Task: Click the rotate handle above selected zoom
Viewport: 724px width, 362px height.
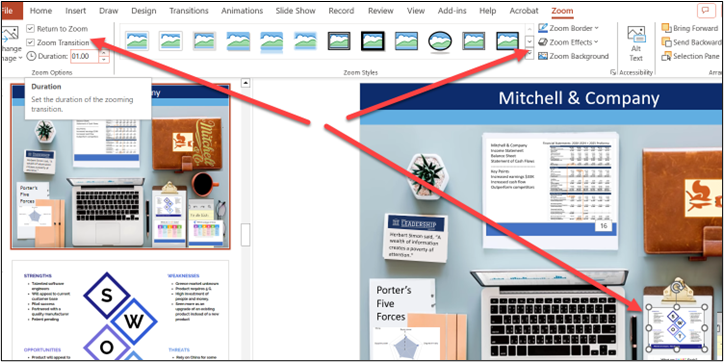Action: tap(677, 286)
